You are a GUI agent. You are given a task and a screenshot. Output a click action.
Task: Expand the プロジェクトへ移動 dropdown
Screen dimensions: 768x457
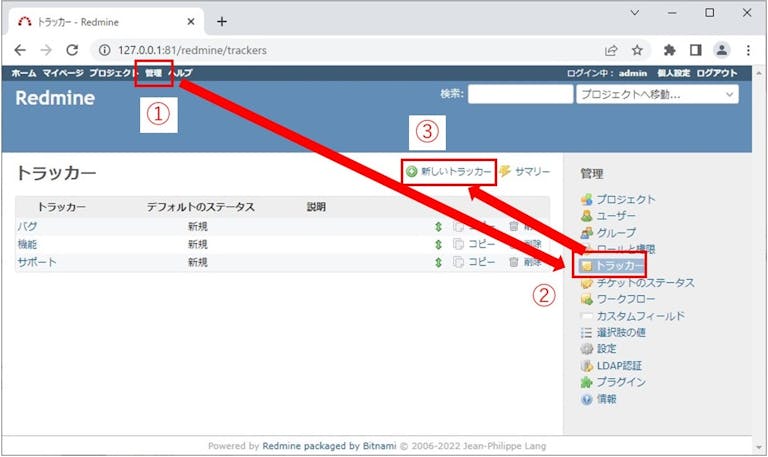[x=657, y=94]
